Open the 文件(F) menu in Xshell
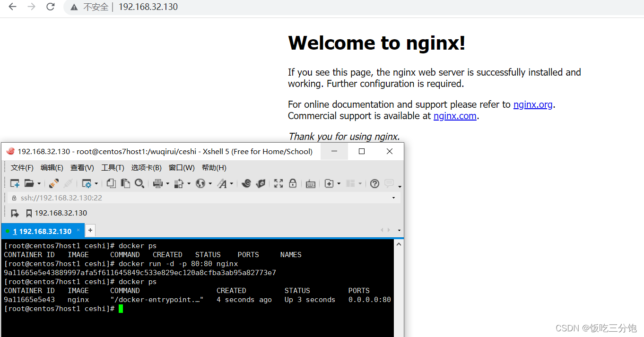This screenshot has height=337, width=644. tap(22, 168)
